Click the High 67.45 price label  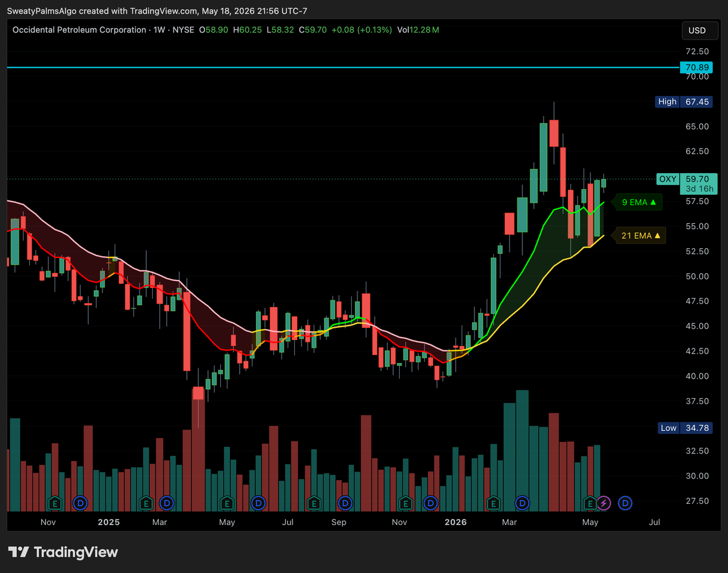[x=684, y=102]
